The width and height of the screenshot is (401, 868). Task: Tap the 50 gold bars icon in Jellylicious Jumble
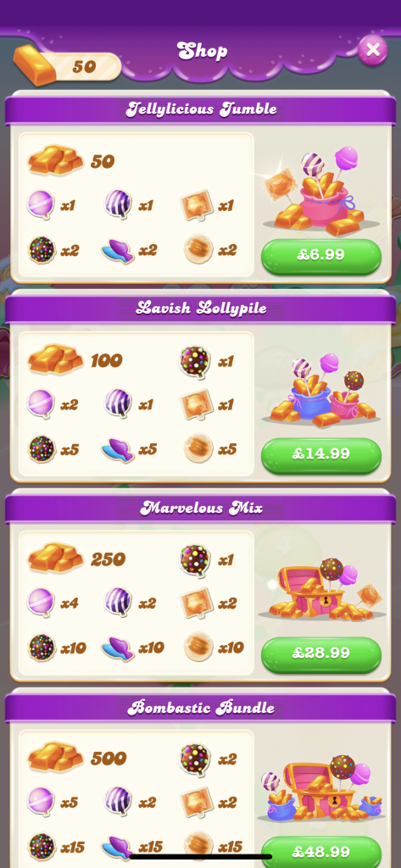[x=55, y=160]
